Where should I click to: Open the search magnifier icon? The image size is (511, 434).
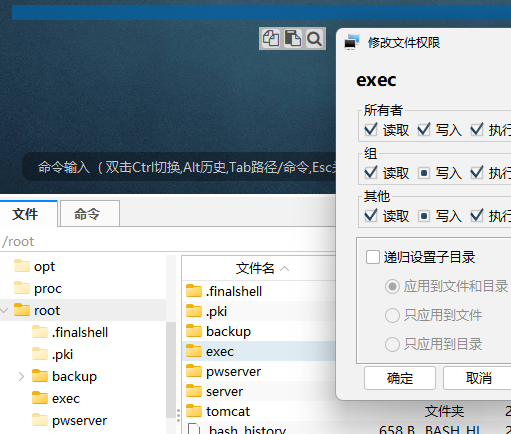pos(314,39)
